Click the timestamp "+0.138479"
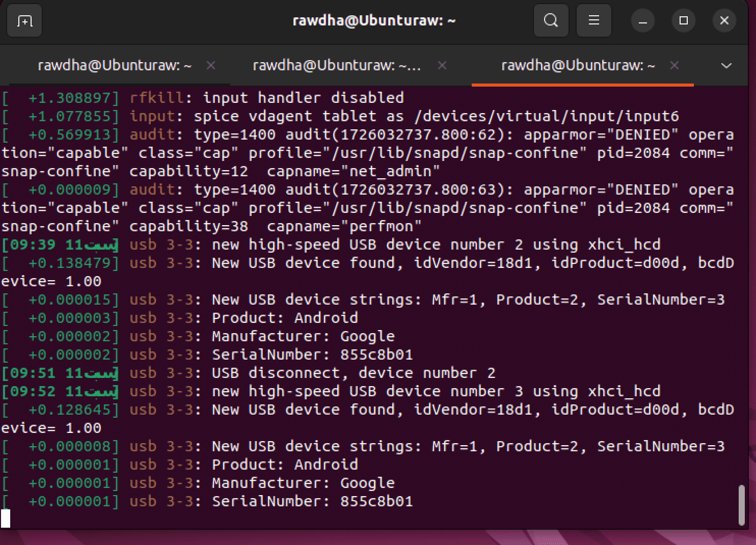This screenshot has height=545, width=756. click(x=69, y=263)
